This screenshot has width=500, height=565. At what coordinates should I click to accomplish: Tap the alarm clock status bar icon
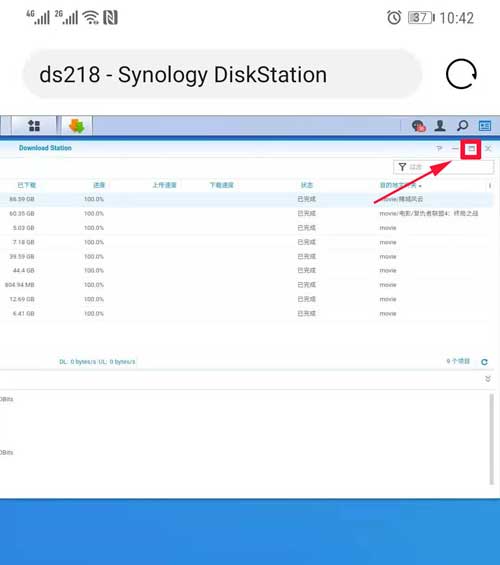394,17
